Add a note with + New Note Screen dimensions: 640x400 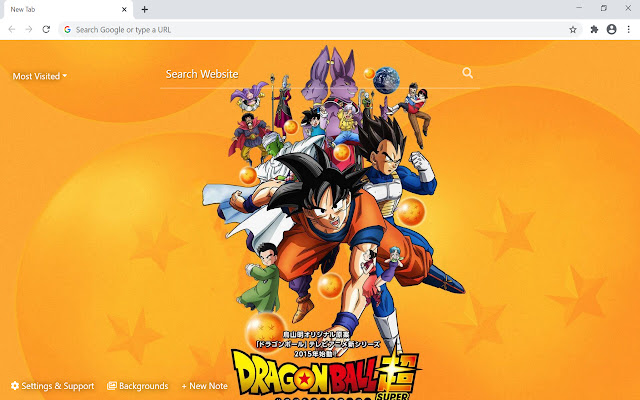204,386
